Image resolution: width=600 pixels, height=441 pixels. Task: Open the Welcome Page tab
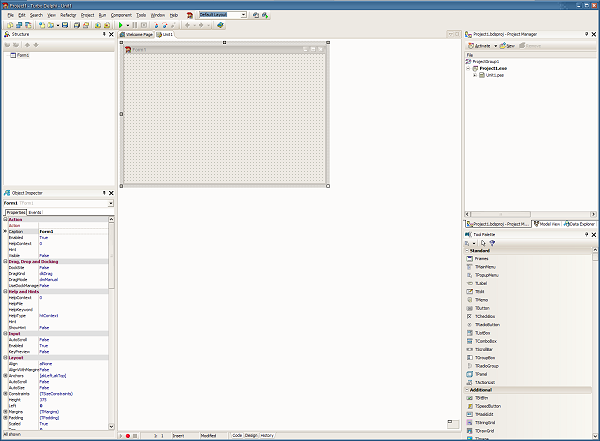(137, 34)
